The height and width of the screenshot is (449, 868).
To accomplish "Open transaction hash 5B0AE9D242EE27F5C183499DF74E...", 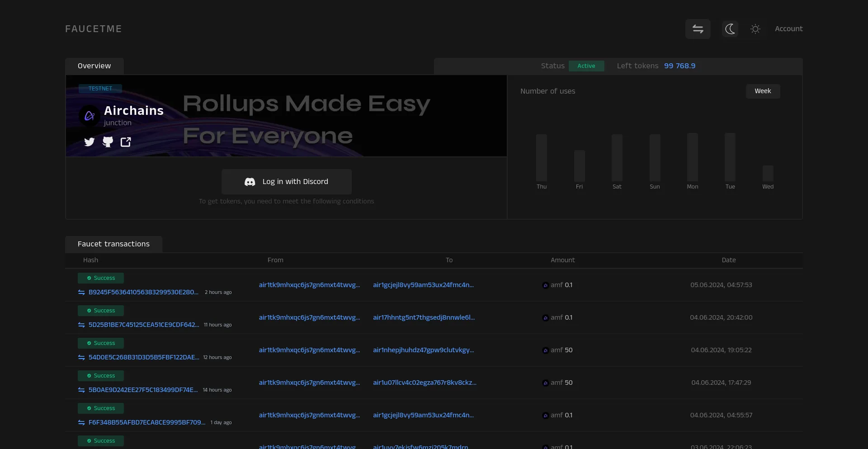I will (x=143, y=390).
